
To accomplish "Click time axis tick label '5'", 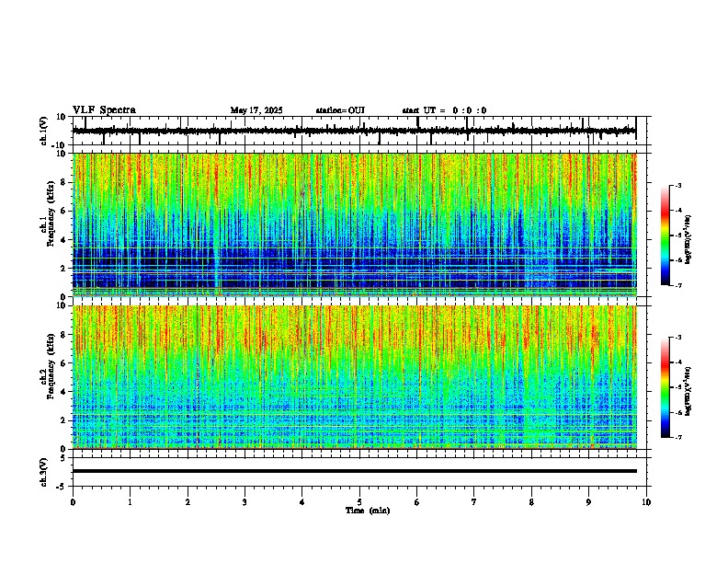I will [x=359, y=502].
